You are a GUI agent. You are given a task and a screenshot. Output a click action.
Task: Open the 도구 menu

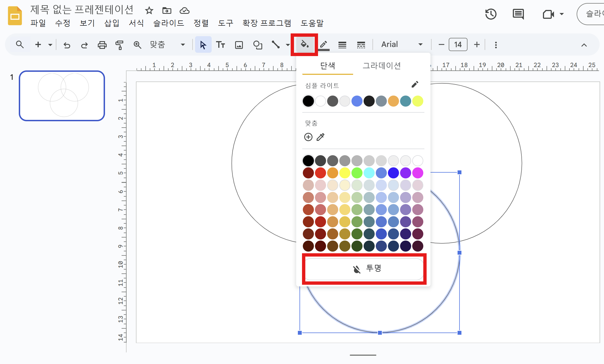[x=226, y=23]
